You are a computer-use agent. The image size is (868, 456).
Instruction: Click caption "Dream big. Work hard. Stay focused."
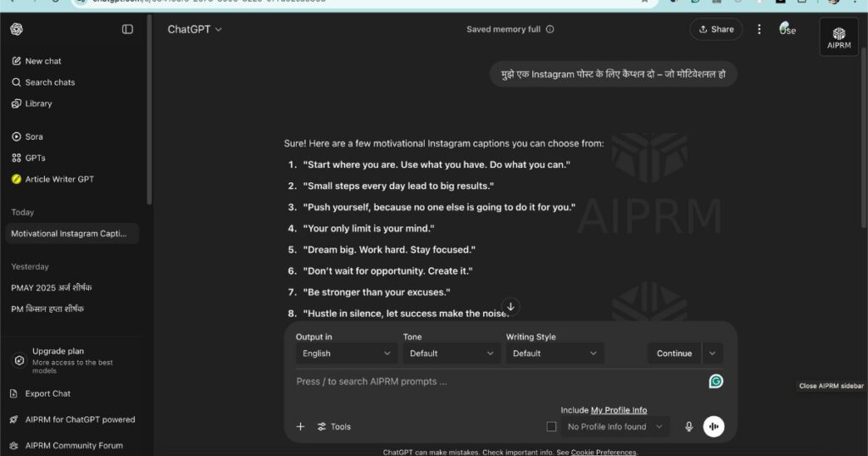coord(389,249)
